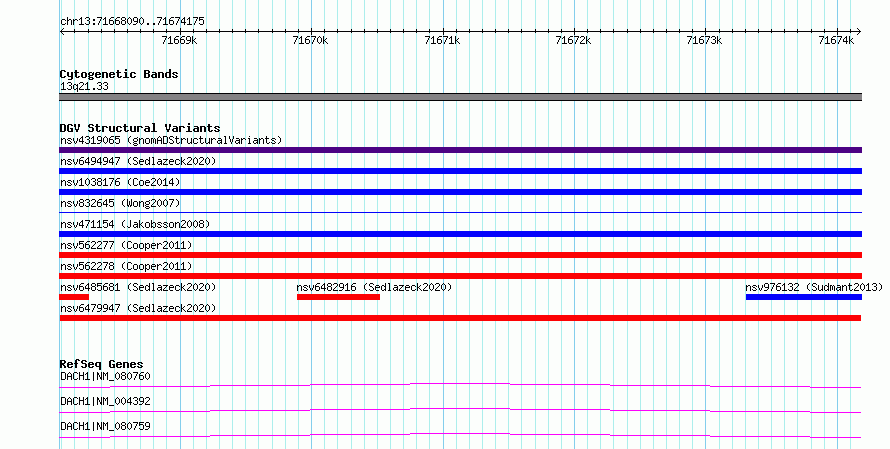Select the red nsv6482916 variant bar

tap(338, 297)
